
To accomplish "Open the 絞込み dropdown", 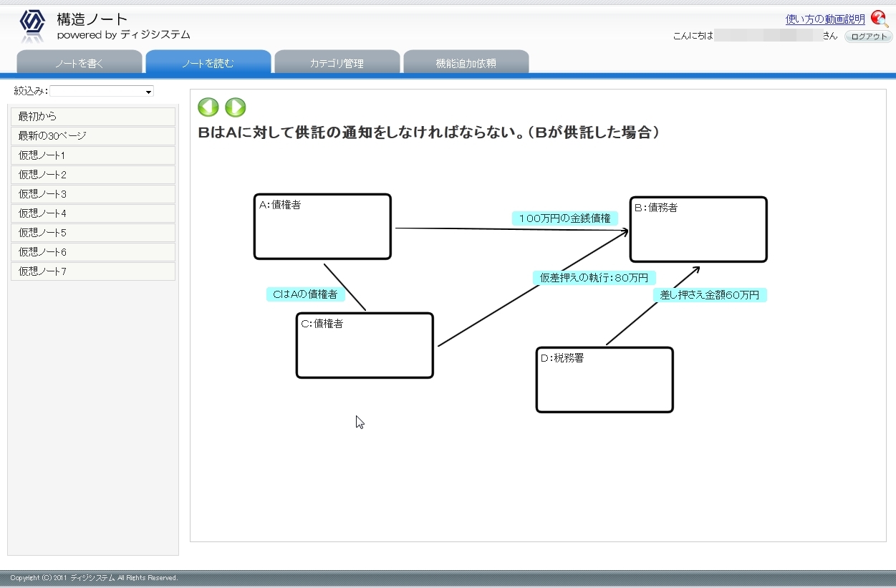I will pyautogui.click(x=102, y=91).
